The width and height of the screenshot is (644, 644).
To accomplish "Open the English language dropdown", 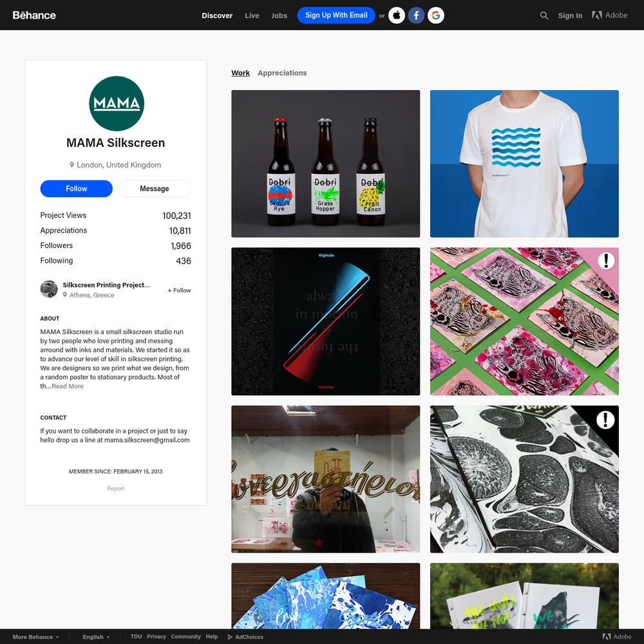I will point(96,637).
